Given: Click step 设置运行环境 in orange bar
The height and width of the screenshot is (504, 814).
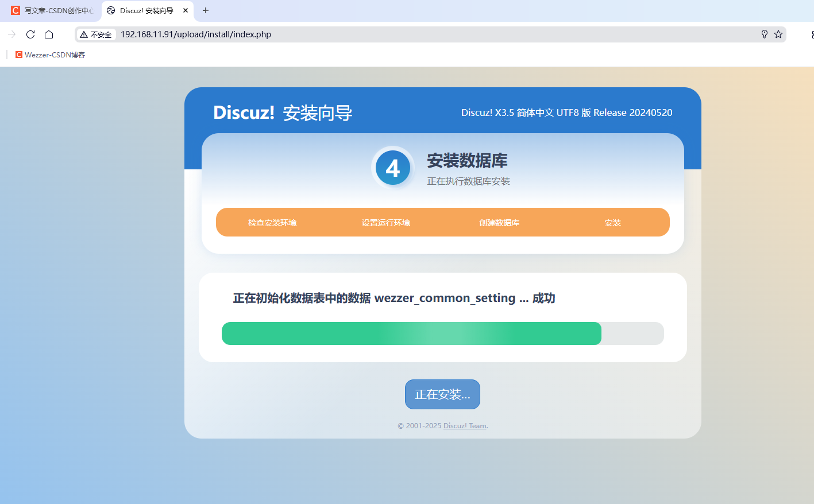Looking at the screenshot, I should (x=386, y=223).
